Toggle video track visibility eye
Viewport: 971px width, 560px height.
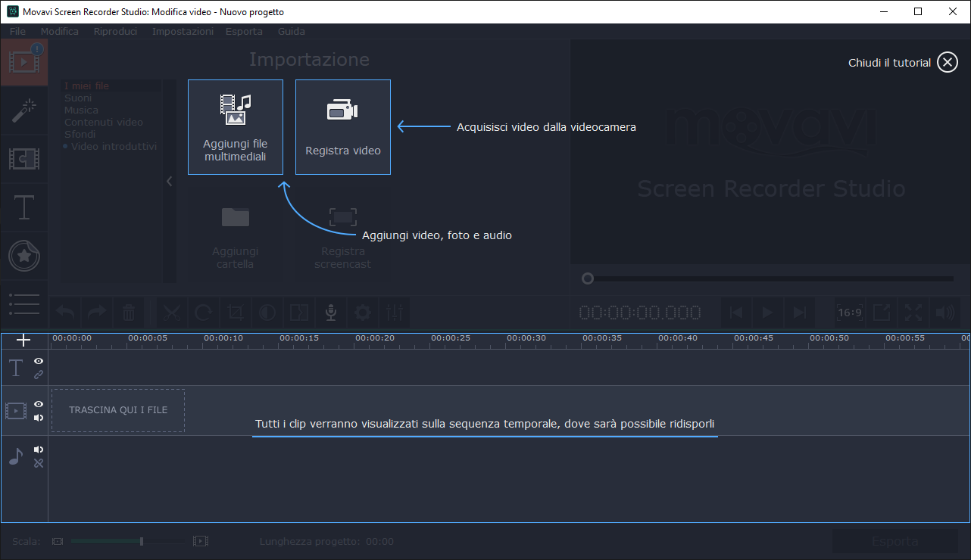(x=39, y=404)
